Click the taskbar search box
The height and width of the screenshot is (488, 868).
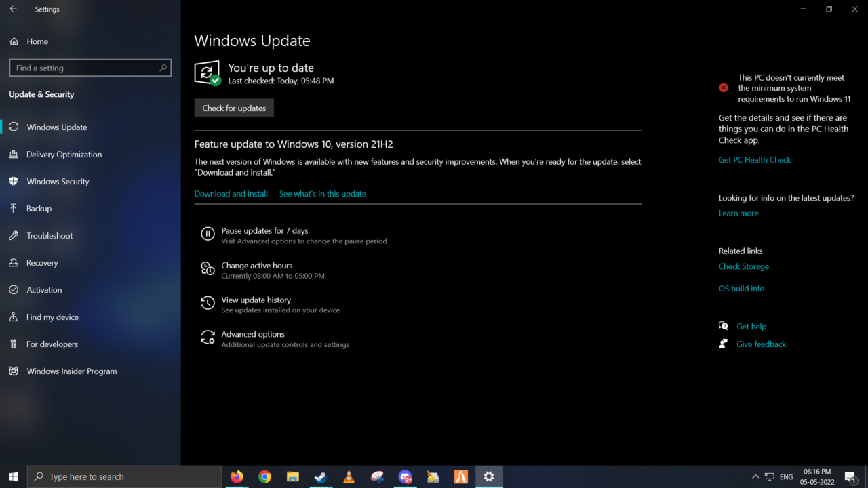pos(124,476)
